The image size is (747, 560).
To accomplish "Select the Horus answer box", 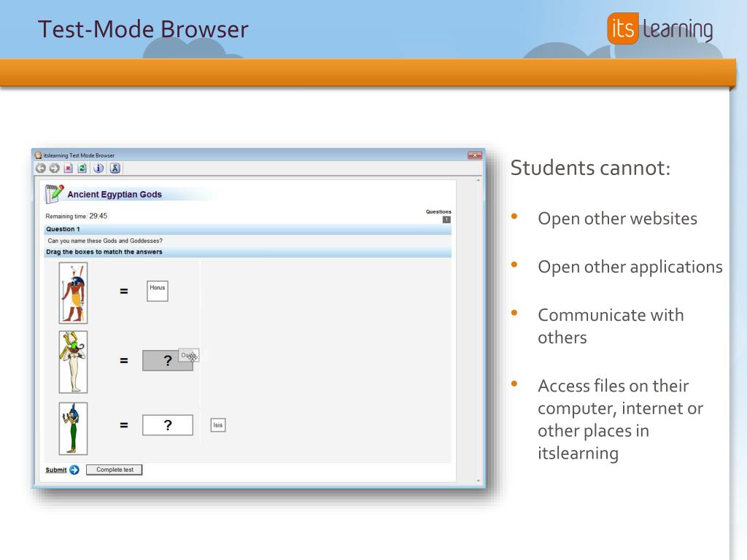I will pos(158,291).
